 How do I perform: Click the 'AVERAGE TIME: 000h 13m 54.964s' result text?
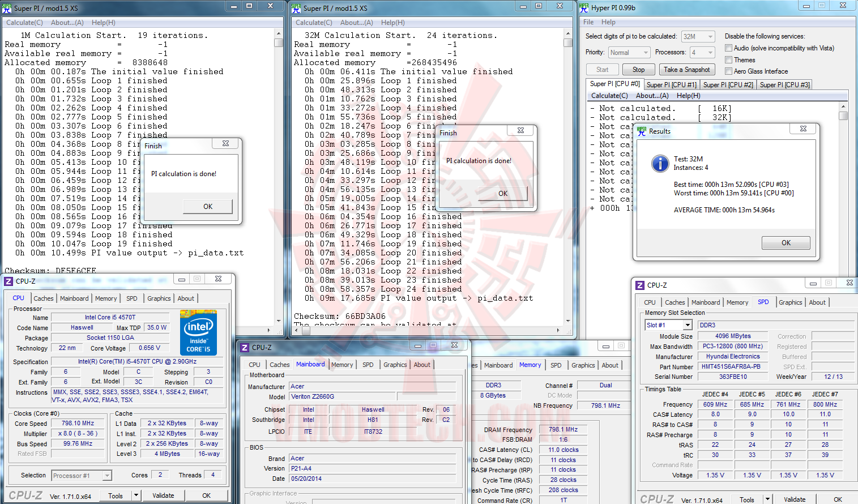(724, 210)
